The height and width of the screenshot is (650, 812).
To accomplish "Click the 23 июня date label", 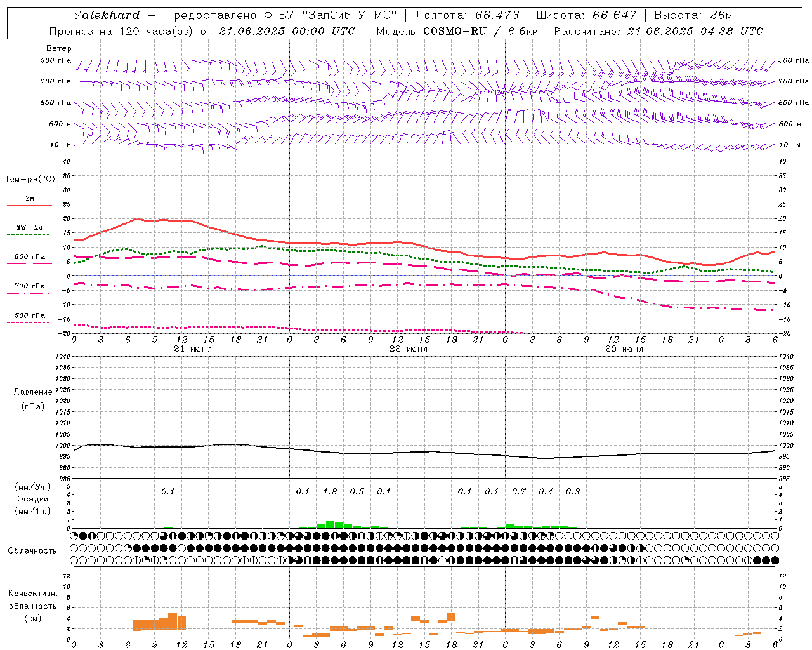I will [x=624, y=349].
